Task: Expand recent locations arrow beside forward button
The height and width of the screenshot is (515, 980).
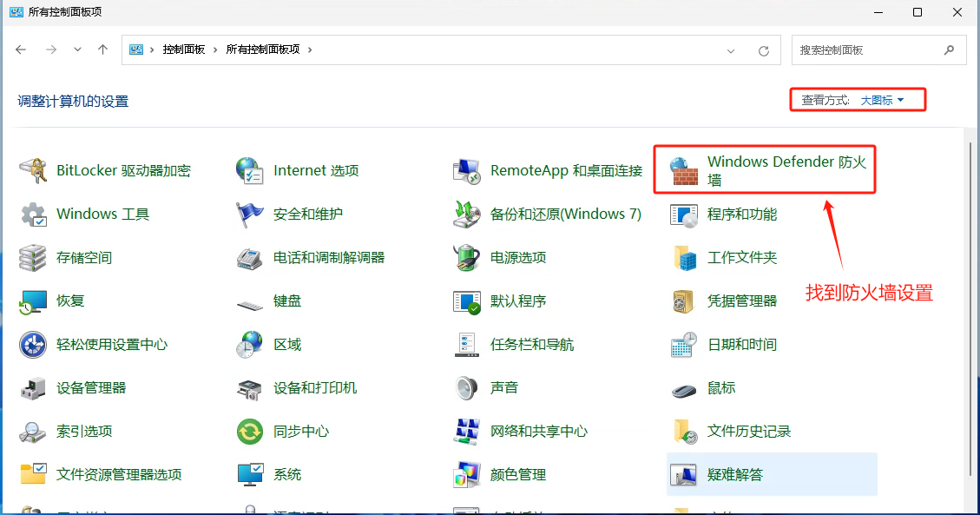Action: click(78, 50)
